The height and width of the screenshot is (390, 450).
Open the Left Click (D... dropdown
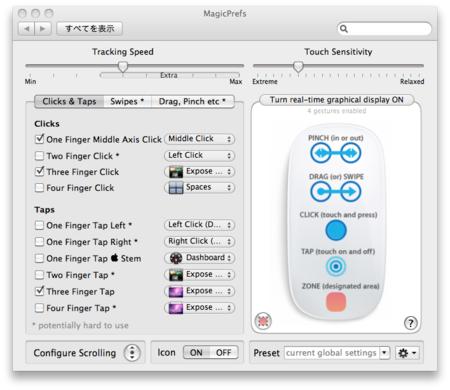(x=199, y=225)
